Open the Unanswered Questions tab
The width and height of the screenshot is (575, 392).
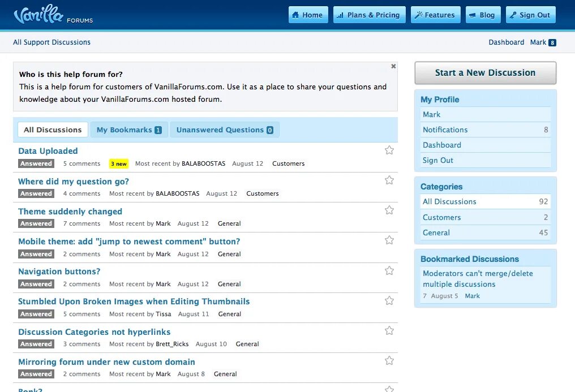click(225, 130)
